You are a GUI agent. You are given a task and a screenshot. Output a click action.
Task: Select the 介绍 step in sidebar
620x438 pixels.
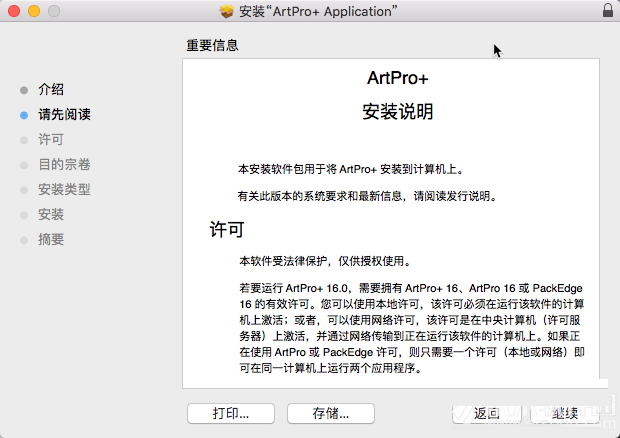tap(51, 89)
